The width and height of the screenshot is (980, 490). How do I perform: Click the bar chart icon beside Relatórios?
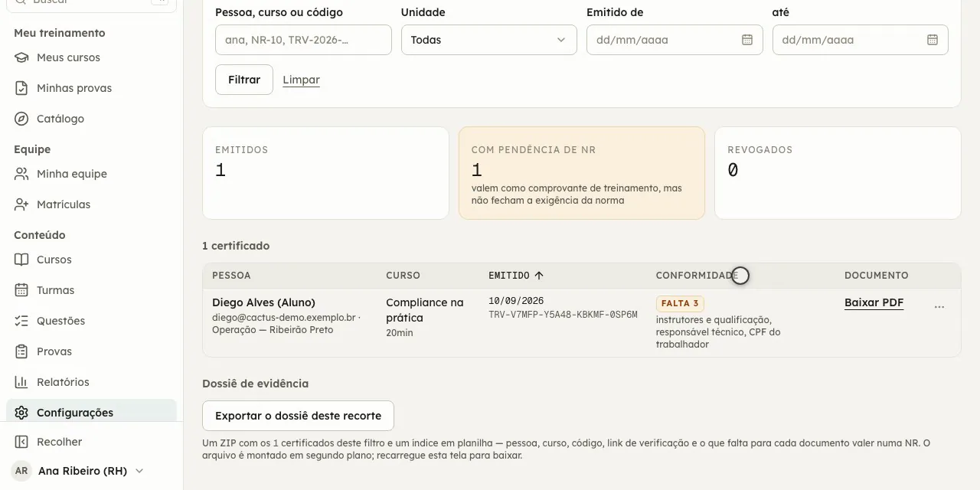coord(21,382)
